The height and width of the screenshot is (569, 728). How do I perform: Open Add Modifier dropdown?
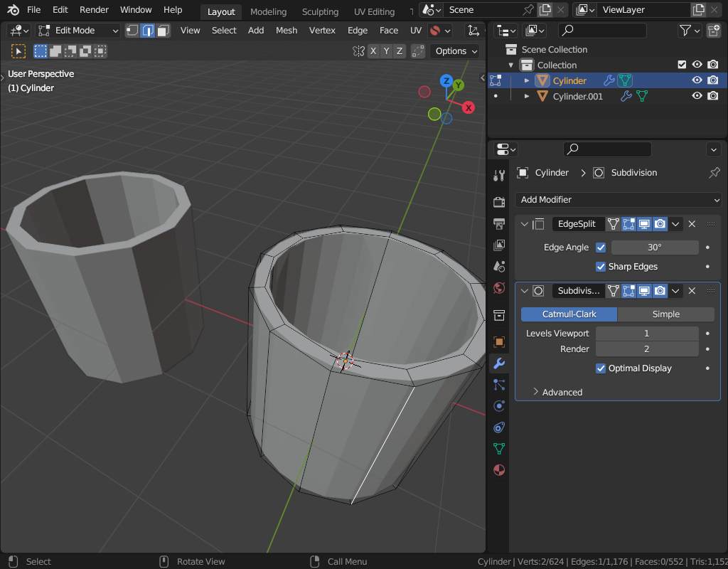point(618,200)
